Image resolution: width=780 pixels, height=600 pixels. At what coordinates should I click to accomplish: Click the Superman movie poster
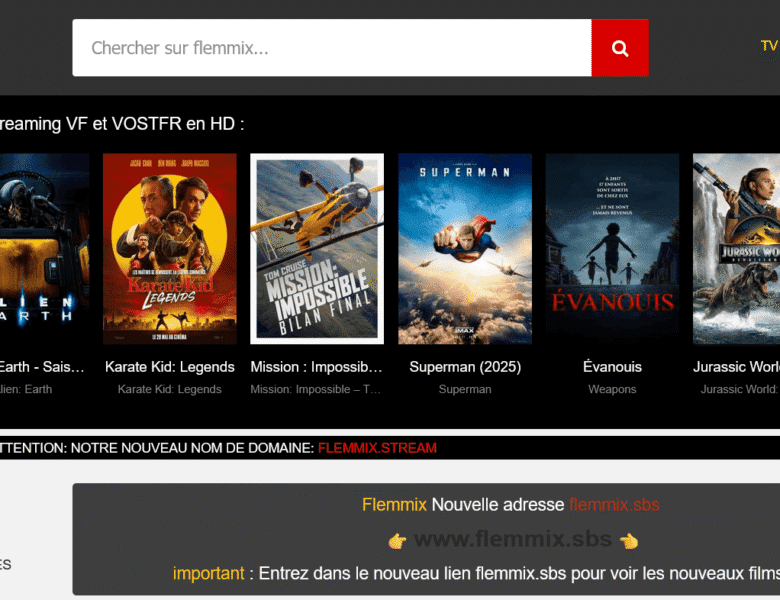tap(465, 248)
